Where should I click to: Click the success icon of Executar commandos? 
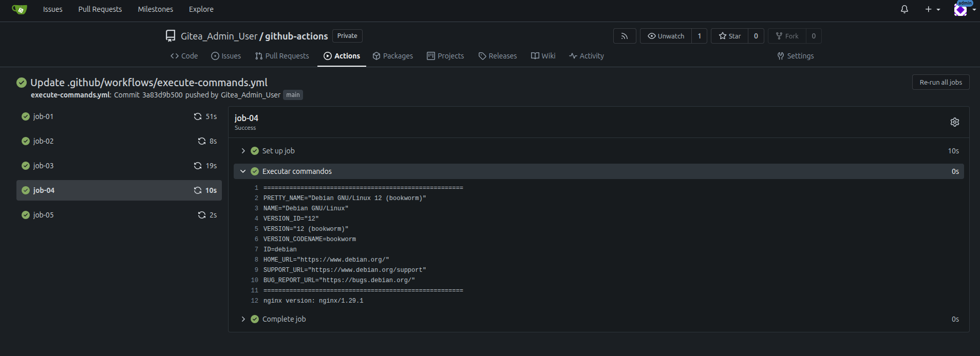[255, 171]
